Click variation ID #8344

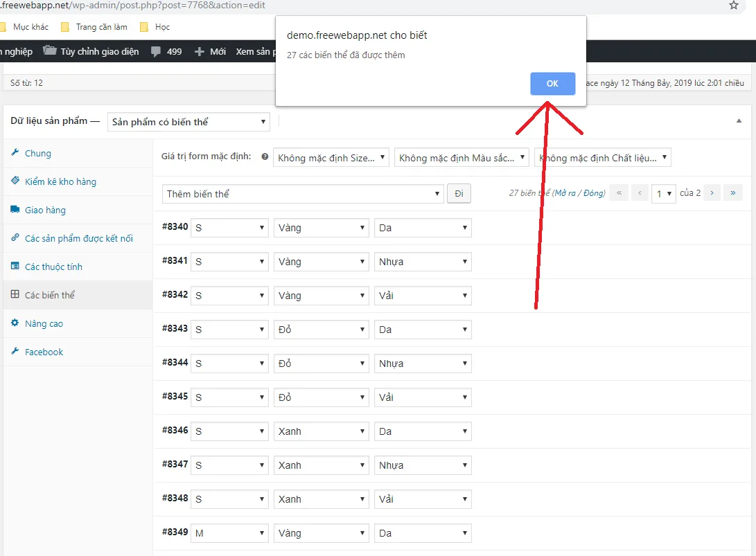175,362
